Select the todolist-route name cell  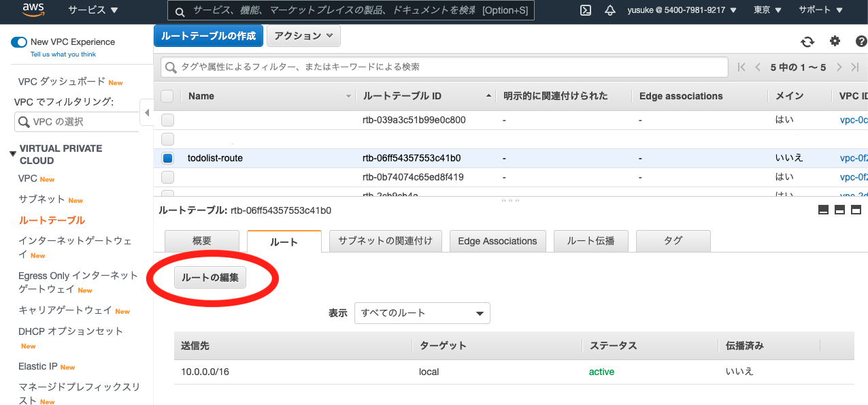tap(215, 158)
